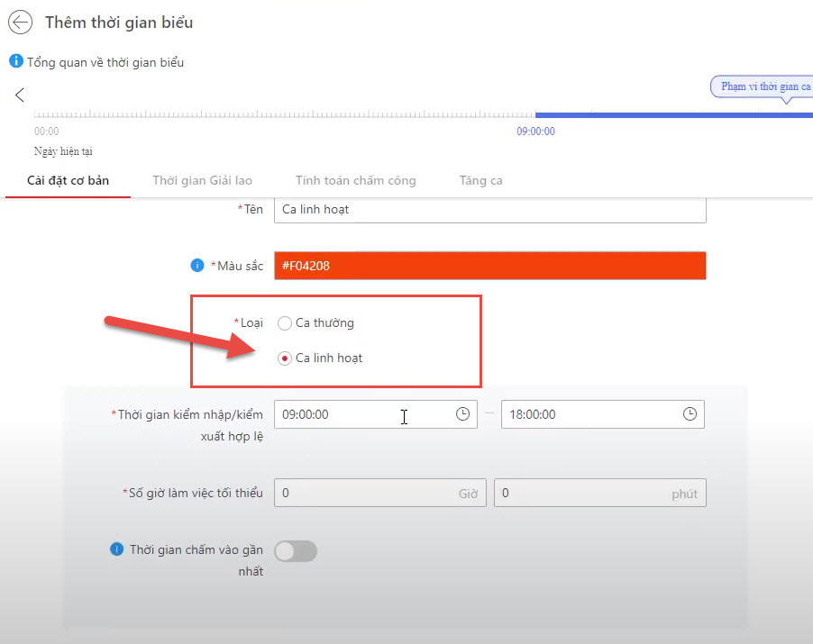Image resolution: width=813 pixels, height=644 pixels.
Task: Click the clock icon in the 18:00:00 field
Action: tap(690, 414)
